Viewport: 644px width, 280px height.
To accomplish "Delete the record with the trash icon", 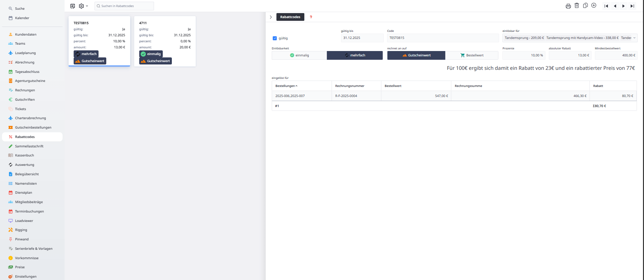I will click(577, 6).
